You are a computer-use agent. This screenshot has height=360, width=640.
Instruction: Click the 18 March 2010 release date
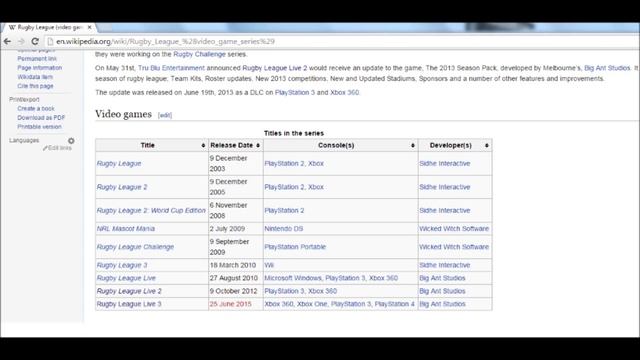click(233, 265)
